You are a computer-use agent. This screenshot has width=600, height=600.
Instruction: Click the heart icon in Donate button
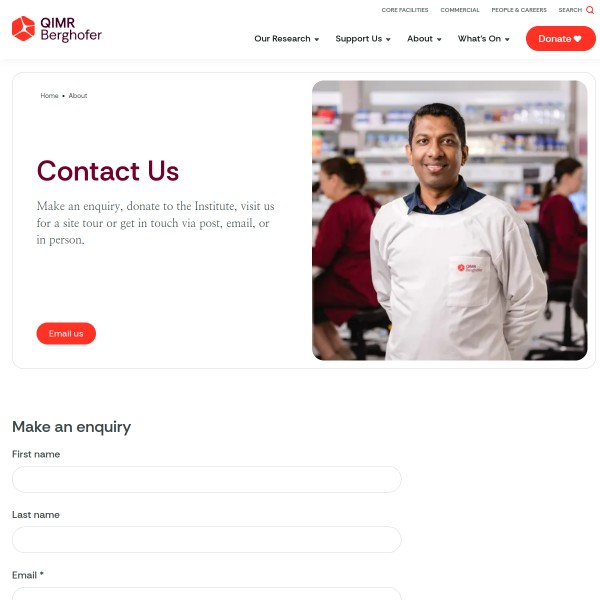pos(577,39)
